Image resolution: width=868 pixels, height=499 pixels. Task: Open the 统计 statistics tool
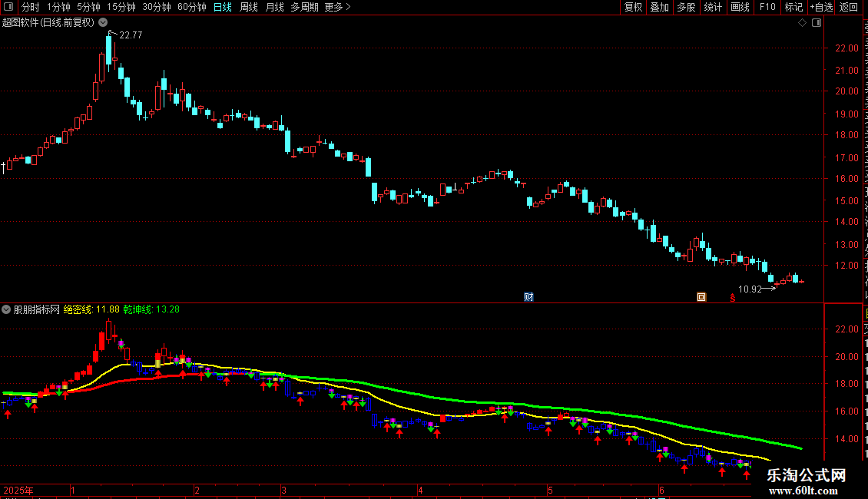point(712,7)
